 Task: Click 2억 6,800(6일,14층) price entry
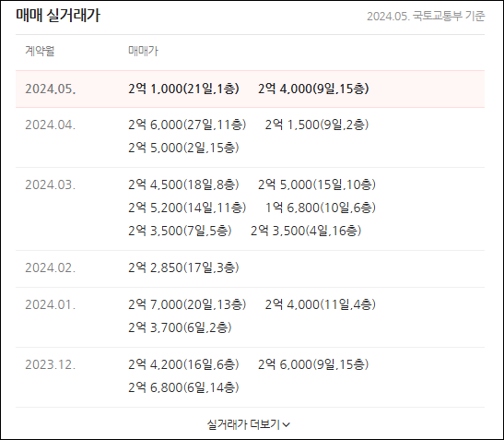pos(183,387)
